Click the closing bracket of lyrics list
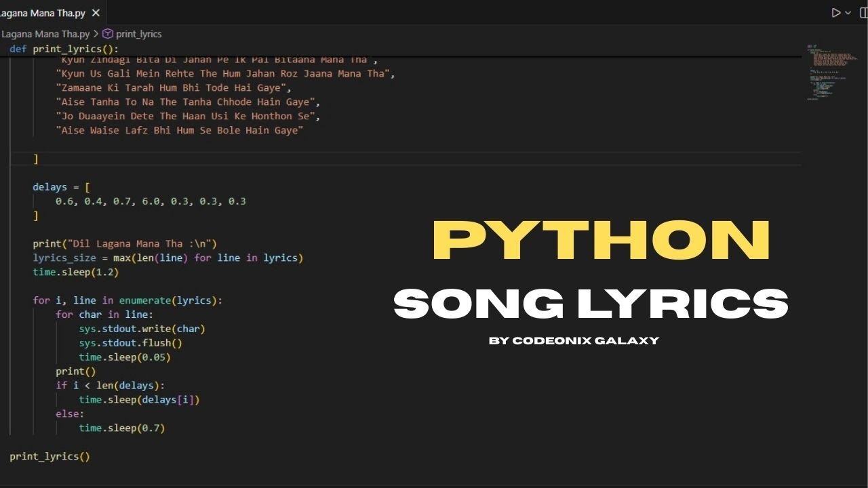Viewport: 868px width, 488px height. (36, 159)
